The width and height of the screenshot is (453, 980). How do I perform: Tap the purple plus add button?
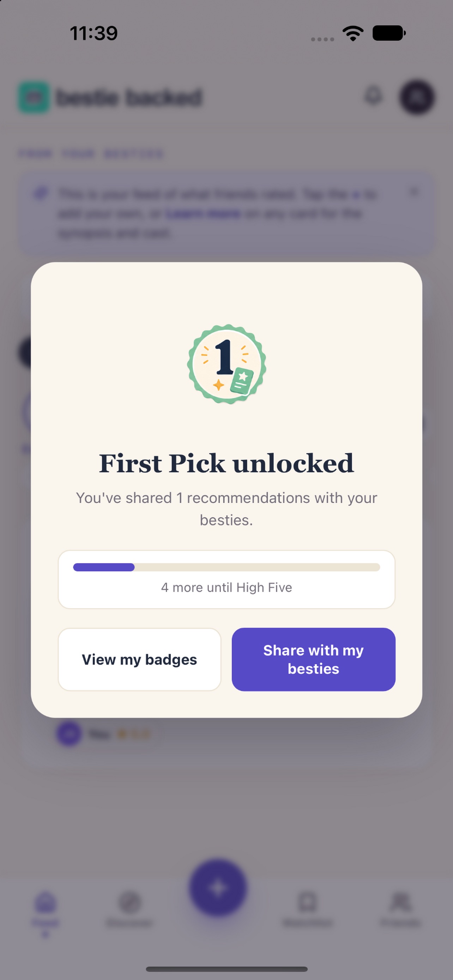pyautogui.click(x=218, y=888)
